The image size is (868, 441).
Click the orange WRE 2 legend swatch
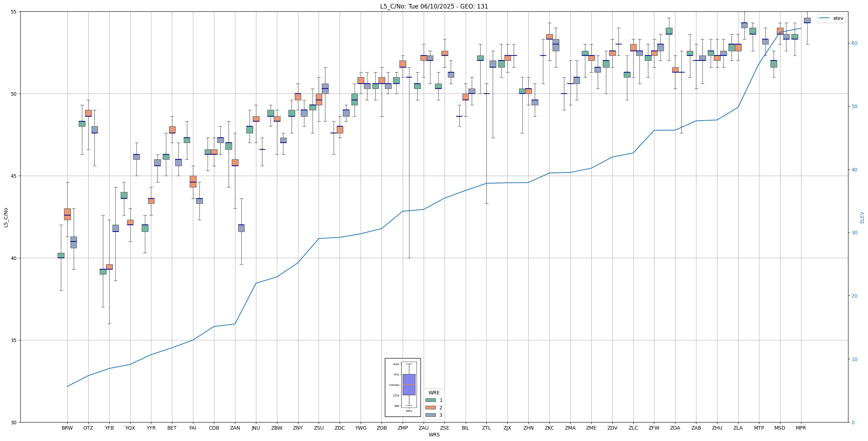[x=430, y=408]
